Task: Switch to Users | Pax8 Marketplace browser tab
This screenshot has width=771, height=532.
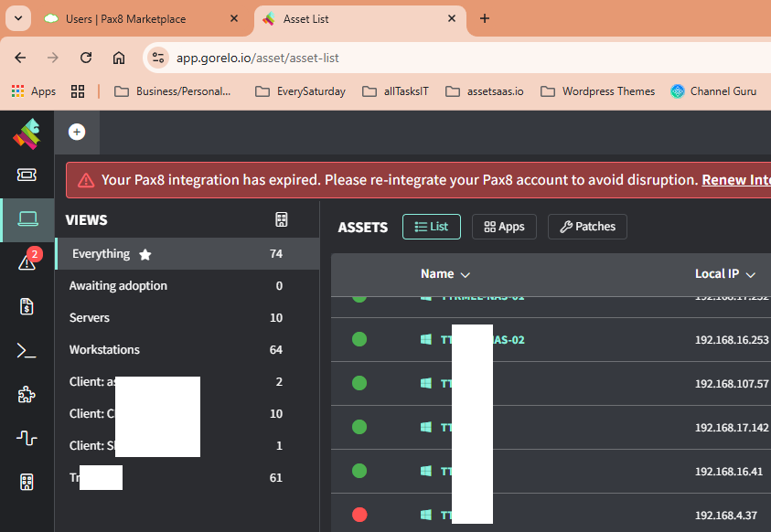Action: pyautogui.click(x=139, y=18)
